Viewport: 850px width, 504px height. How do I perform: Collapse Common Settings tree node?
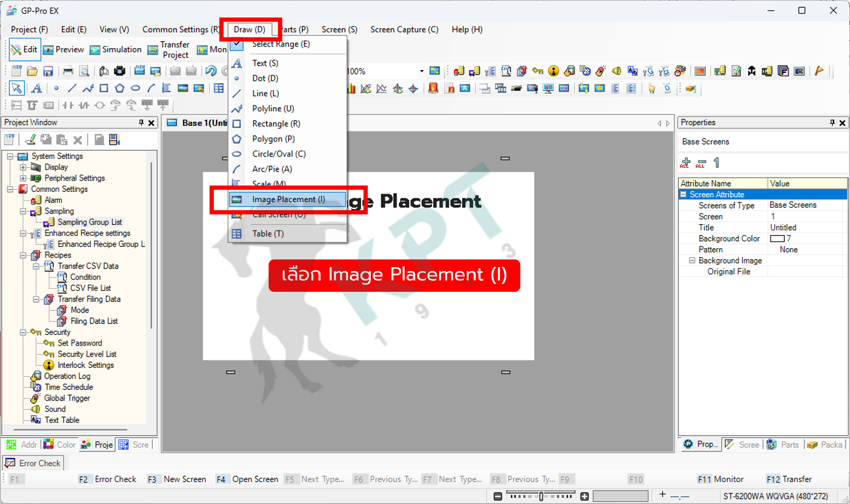point(10,189)
